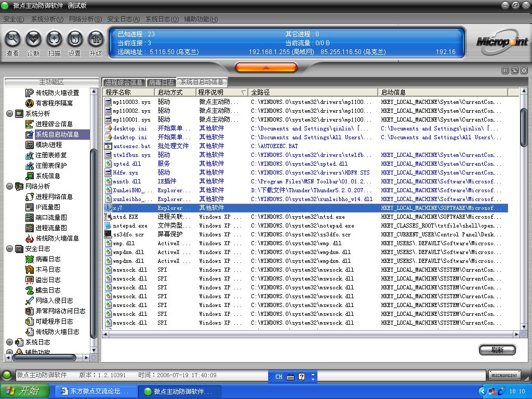Switch to 东方微点交流论坛 taskbar window
Image resolution: width=532 pixels, height=399 pixels.
(x=95, y=391)
